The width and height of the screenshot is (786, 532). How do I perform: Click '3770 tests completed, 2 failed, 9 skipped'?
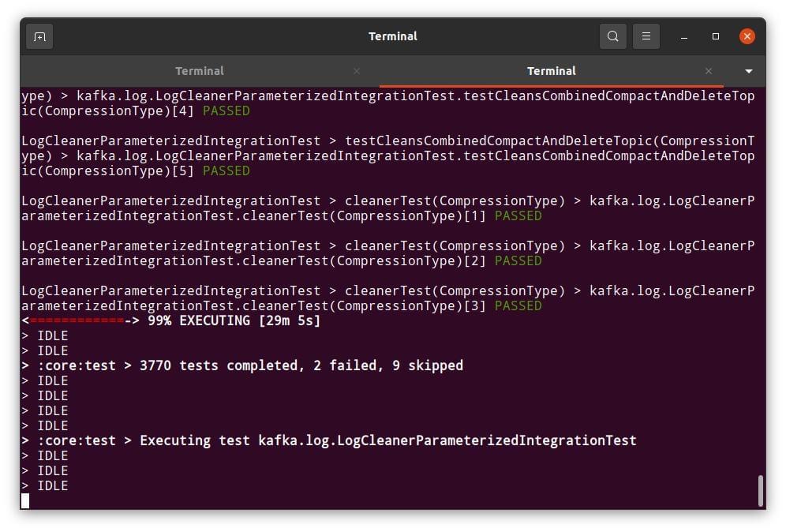click(301, 365)
